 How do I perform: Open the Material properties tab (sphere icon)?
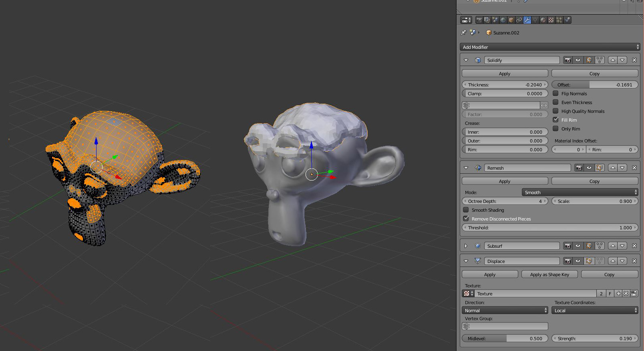[x=543, y=20]
